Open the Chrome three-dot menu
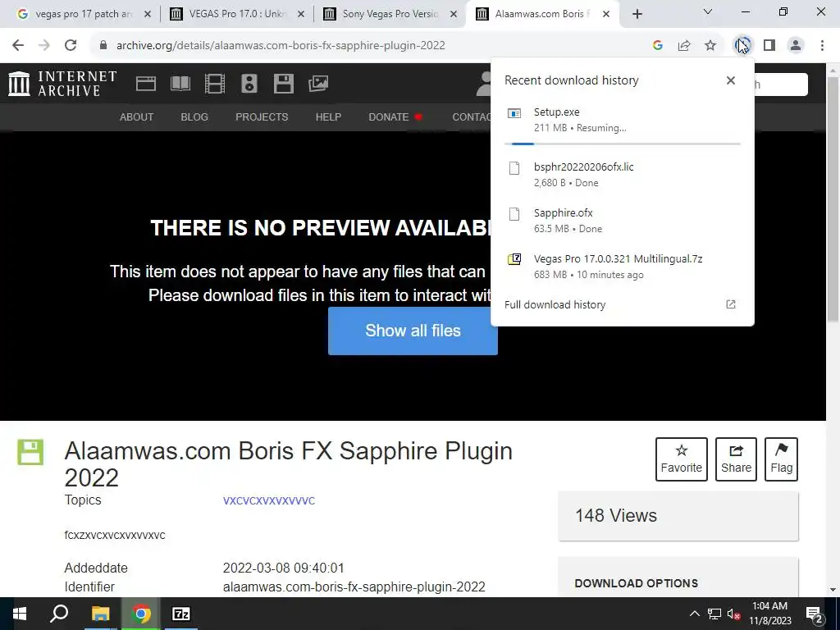 [822, 46]
